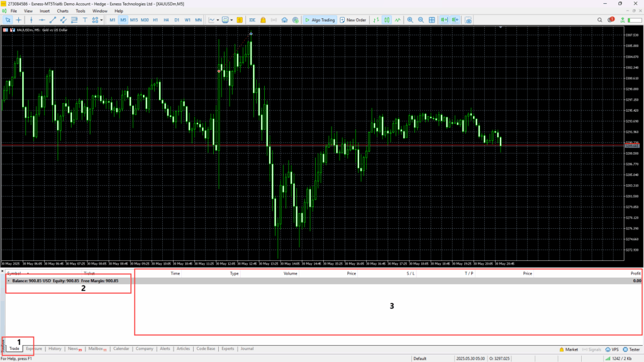Click the New Order button
This screenshot has height=362, width=644.
353,19
